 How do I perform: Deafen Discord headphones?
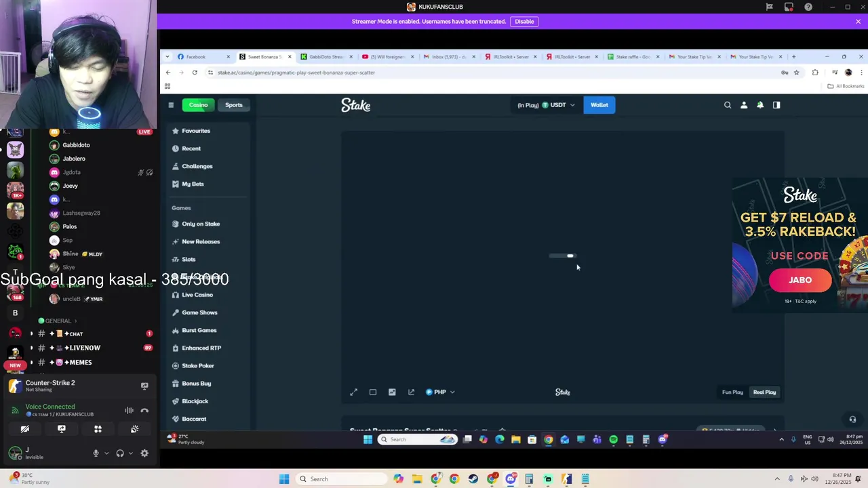[x=120, y=453]
